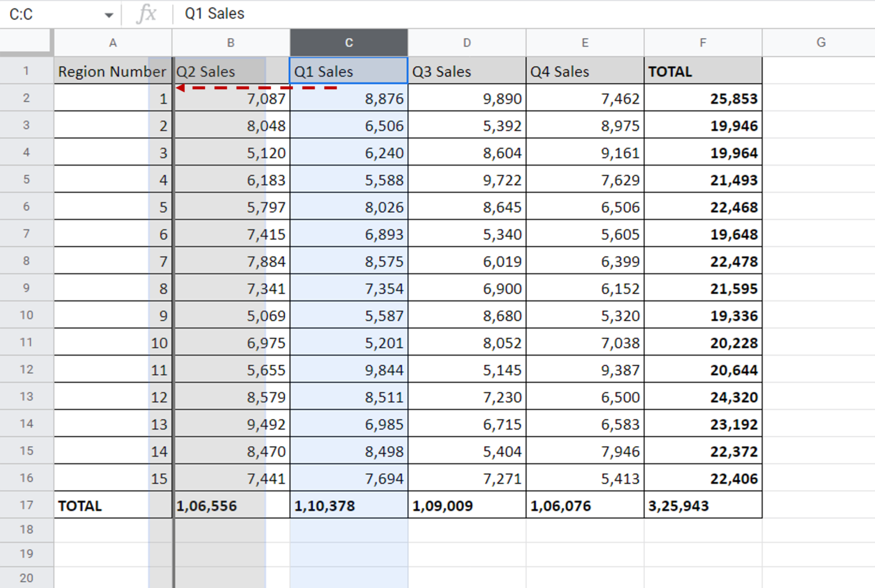The image size is (875, 588).
Task: Select cell with value 8,876
Action: pyautogui.click(x=349, y=98)
